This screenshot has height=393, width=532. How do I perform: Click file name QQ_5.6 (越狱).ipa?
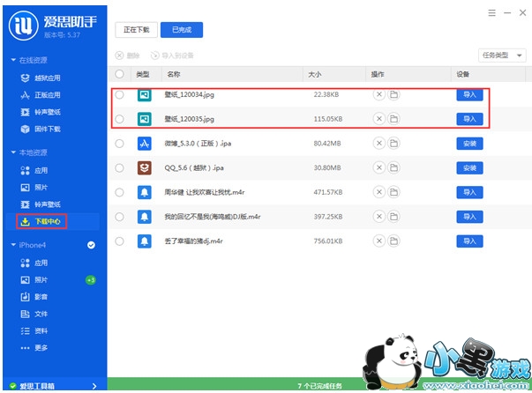click(x=194, y=167)
